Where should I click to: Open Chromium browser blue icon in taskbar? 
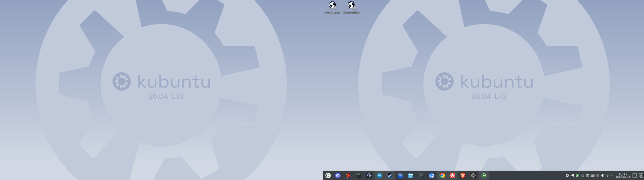pyautogui.click(x=432, y=175)
